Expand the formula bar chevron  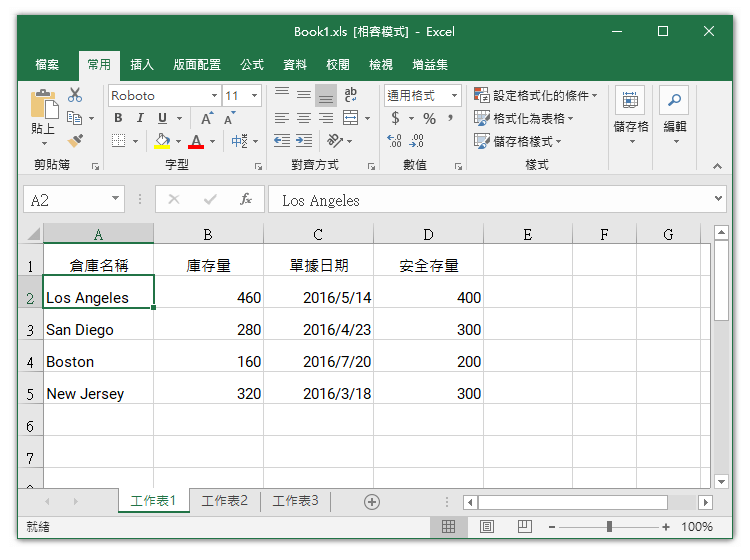pyautogui.click(x=718, y=198)
